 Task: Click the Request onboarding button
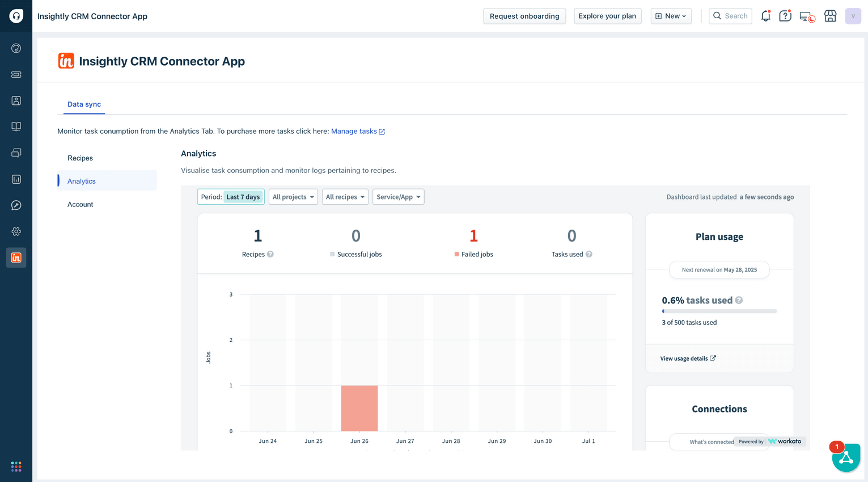click(x=524, y=16)
